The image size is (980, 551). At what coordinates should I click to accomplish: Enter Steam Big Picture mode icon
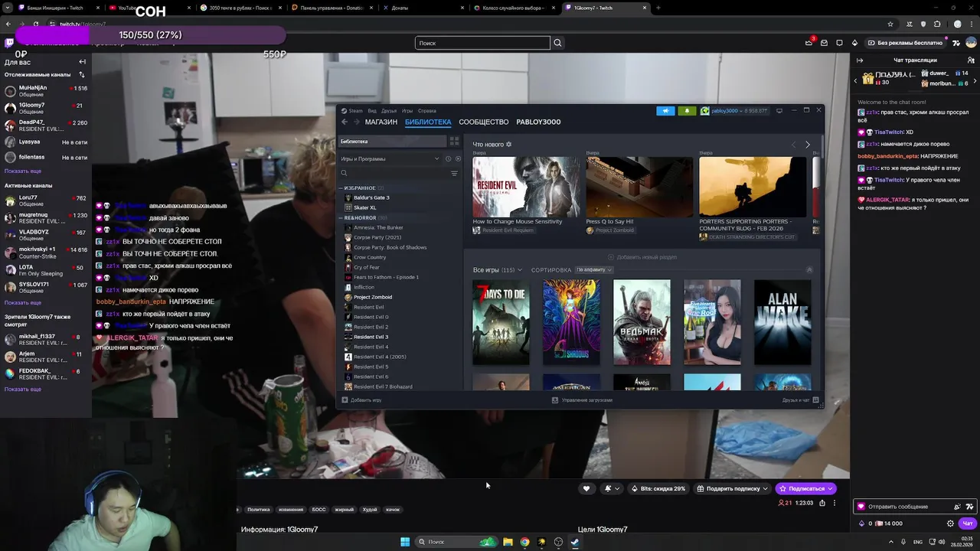pos(779,111)
